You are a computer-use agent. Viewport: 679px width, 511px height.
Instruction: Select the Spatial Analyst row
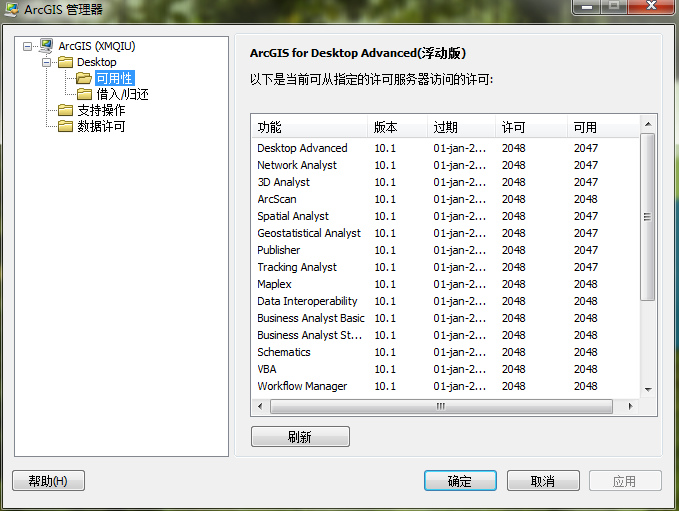(x=445, y=216)
